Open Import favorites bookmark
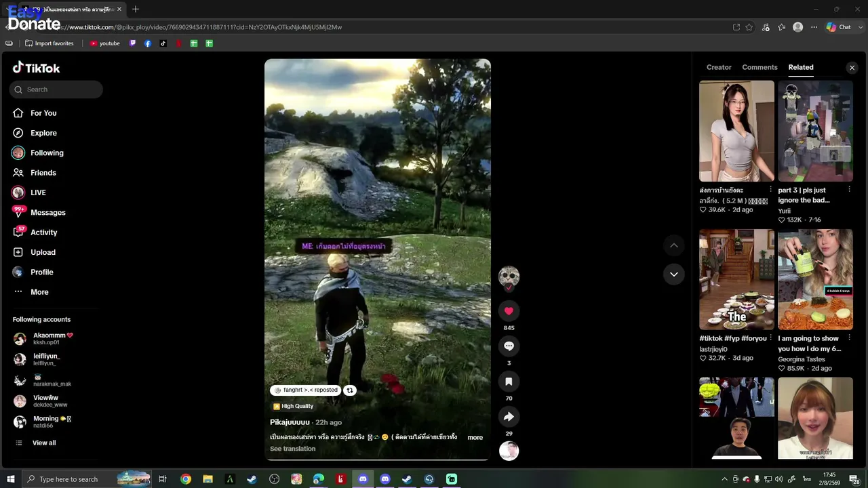This screenshot has width=868, height=488. [x=49, y=43]
